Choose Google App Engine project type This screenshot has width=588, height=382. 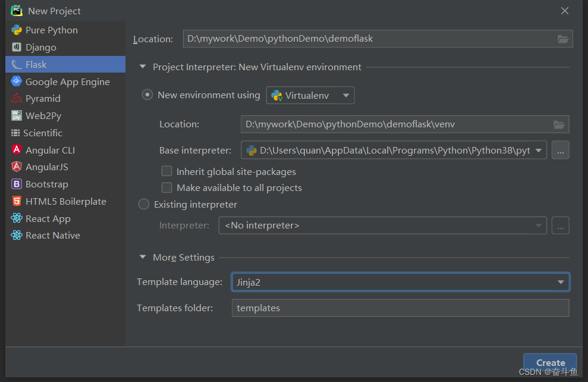[65, 82]
